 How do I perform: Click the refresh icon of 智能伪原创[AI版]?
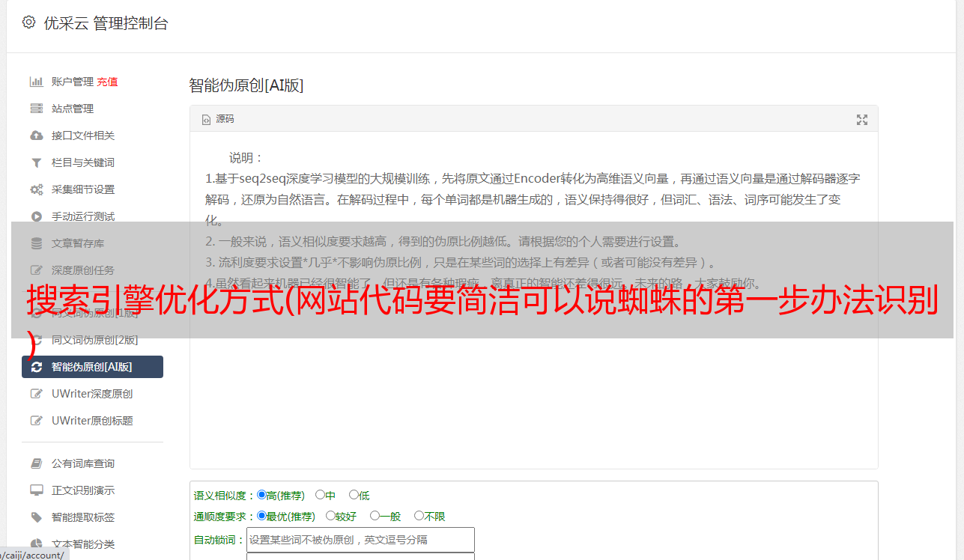[36, 367]
